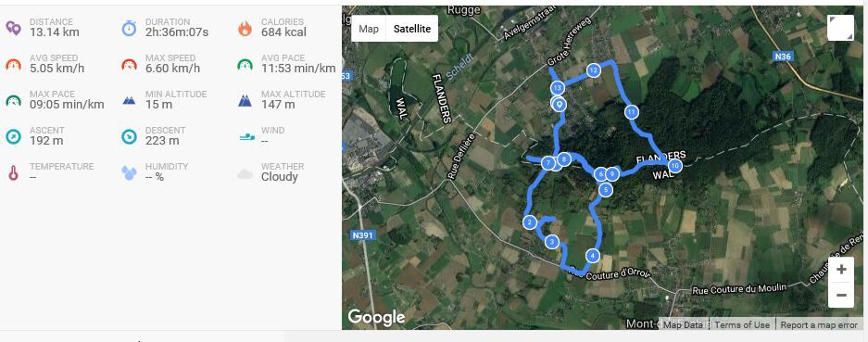Viewport: 868px width, 342px height.
Task: Open the Terms of Use link
Action: click(x=742, y=324)
